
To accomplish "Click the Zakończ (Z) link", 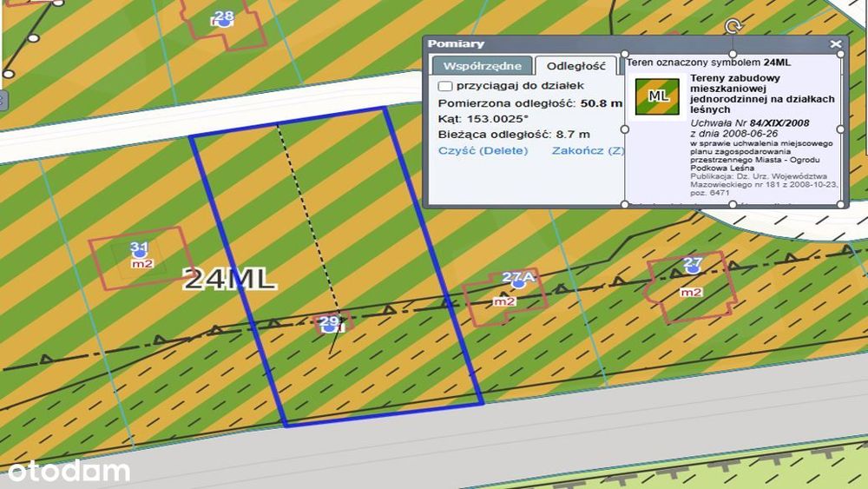I will tap(588, 150).
